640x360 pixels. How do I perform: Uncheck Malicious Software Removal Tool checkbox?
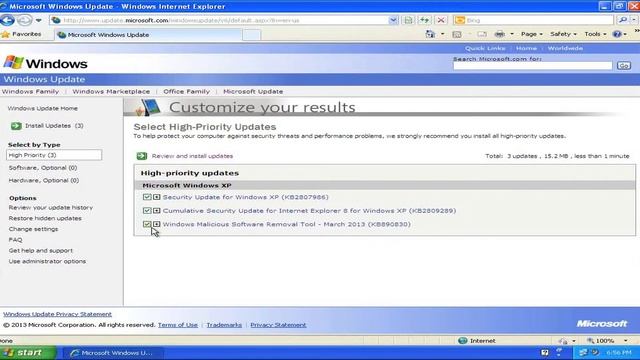(147, 224)
